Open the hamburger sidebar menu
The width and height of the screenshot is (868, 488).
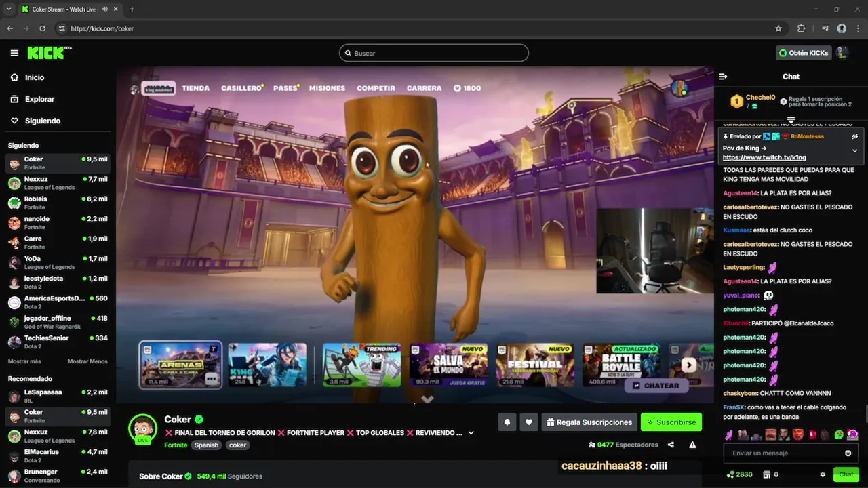pyautogui.click(x=14, y=53)
